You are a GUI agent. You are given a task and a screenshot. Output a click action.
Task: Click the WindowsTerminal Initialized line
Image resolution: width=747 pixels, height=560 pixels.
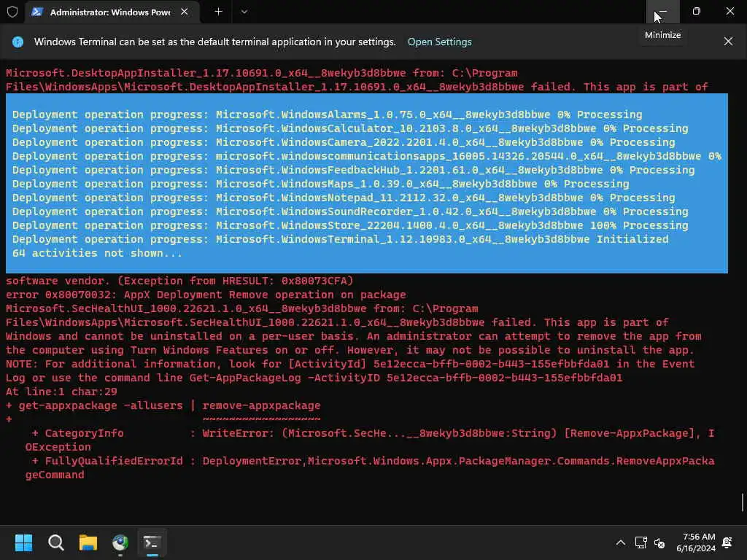[x=340, y=239]
